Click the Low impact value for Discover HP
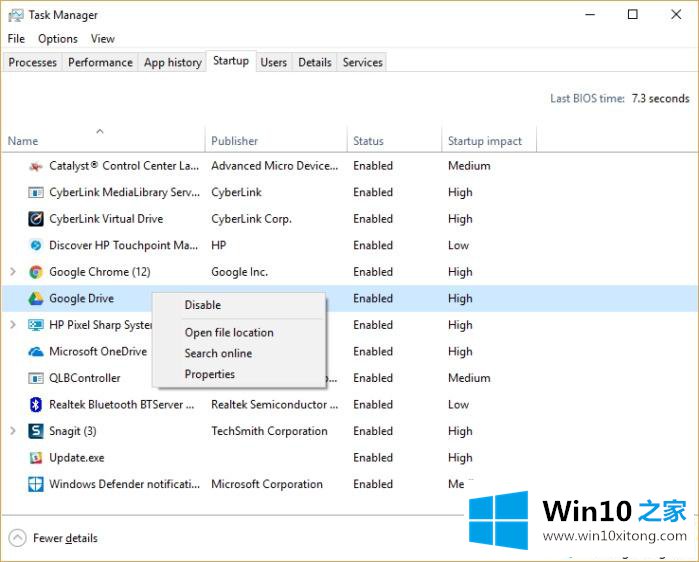Image resolution: width=699 pixels, height=562 pixels. [x=458, y=246]
